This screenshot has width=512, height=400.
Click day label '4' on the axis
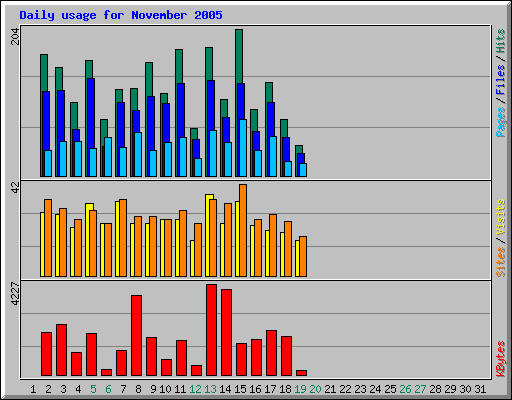(x=78, y=389)
